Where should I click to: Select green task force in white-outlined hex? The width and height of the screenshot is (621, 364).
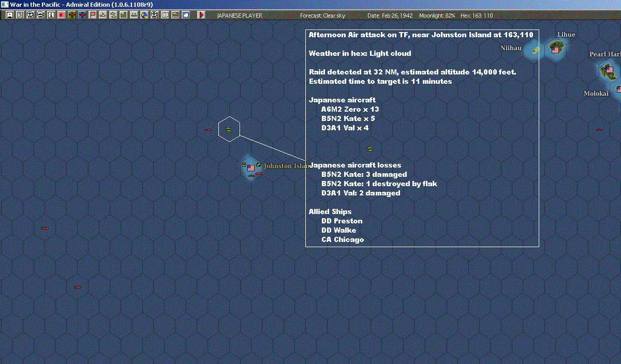[x=229, y=129]
